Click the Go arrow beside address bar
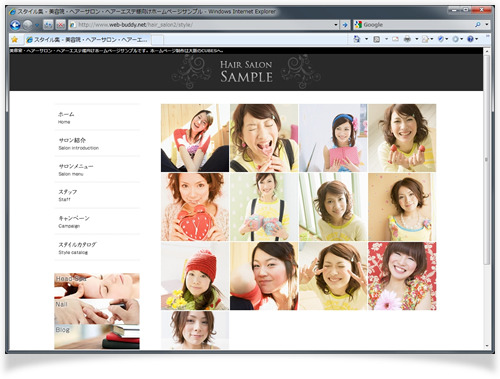 tap(345, 25)
